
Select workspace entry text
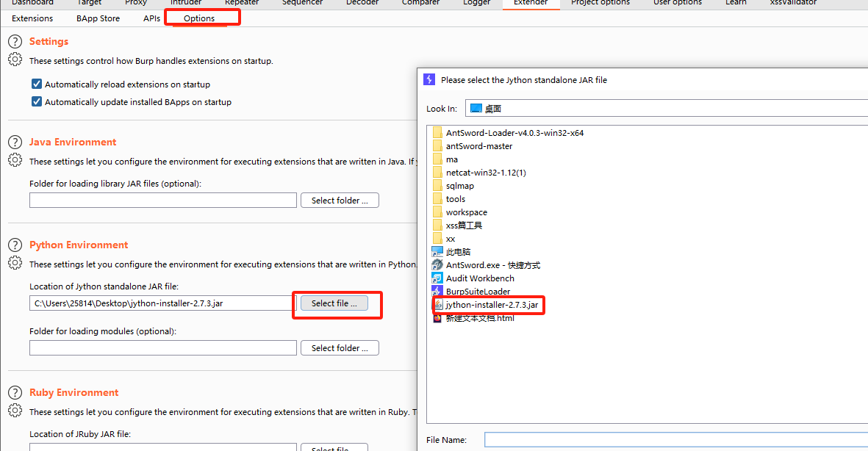(x=467, y=212)
